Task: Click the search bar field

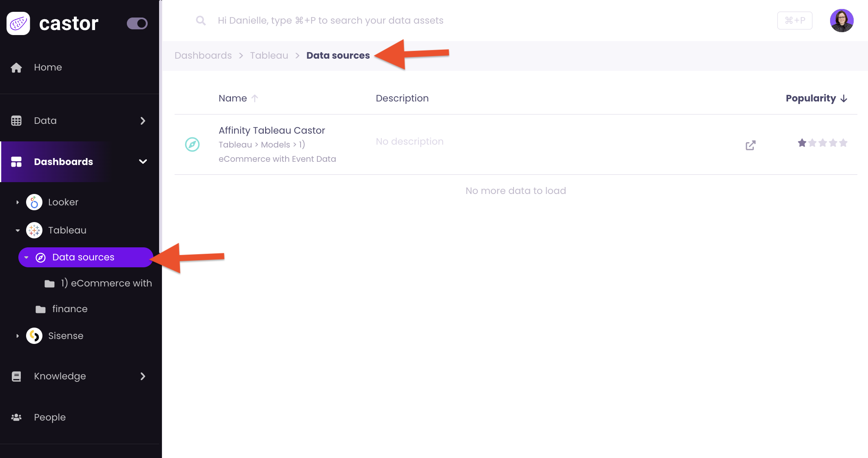Action: tap(330, 20)
